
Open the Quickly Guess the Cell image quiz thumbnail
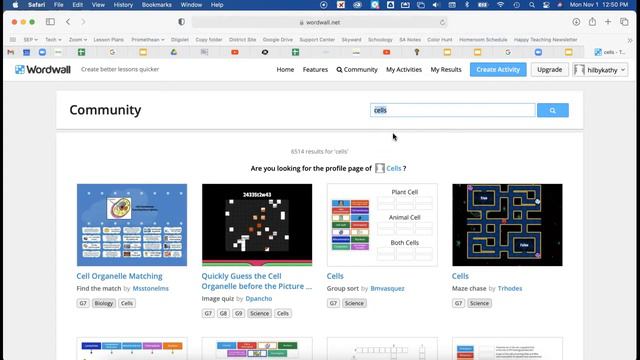(x=257, y=225)
